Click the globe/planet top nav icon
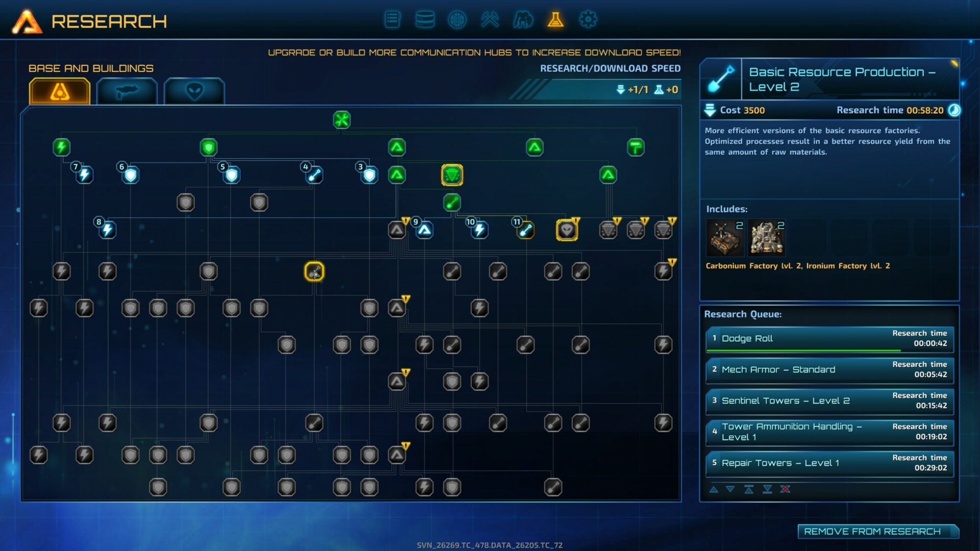 [456, 19]
